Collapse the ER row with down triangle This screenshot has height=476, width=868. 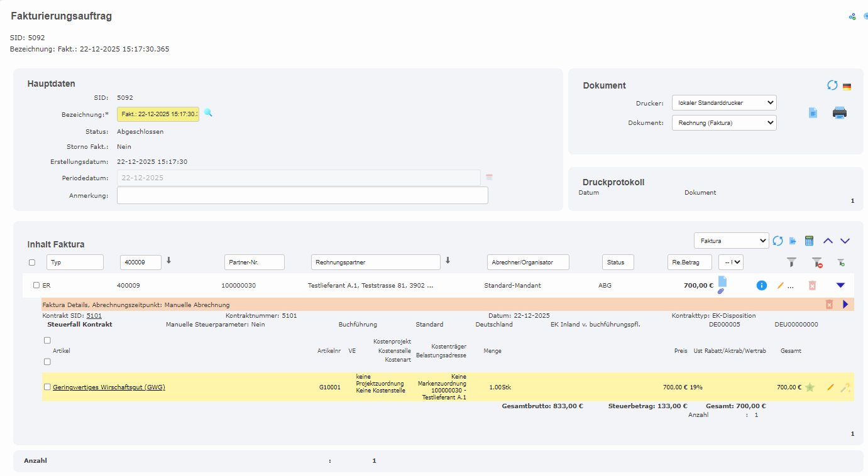[840, 286]
